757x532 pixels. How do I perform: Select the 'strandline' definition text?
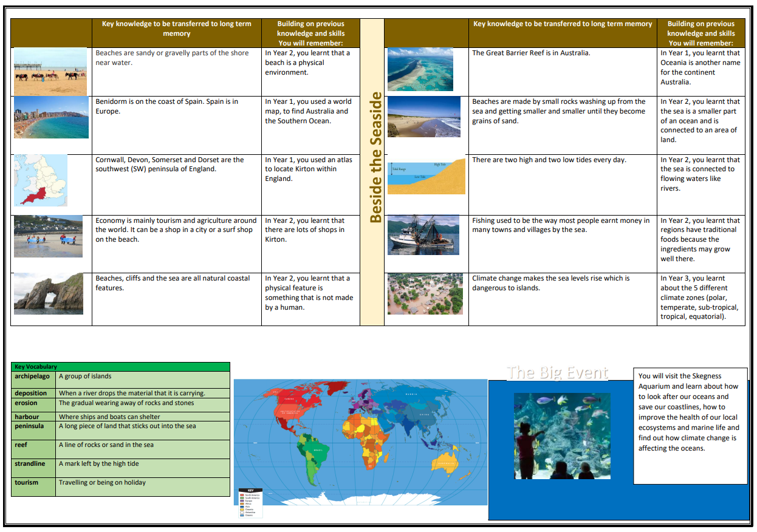tap(99, 464)
